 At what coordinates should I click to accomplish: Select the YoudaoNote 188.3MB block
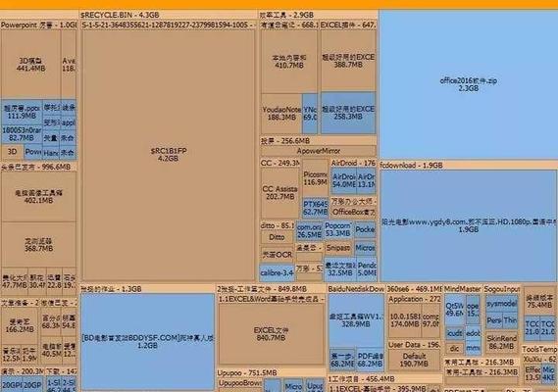(x=281, y=114)
